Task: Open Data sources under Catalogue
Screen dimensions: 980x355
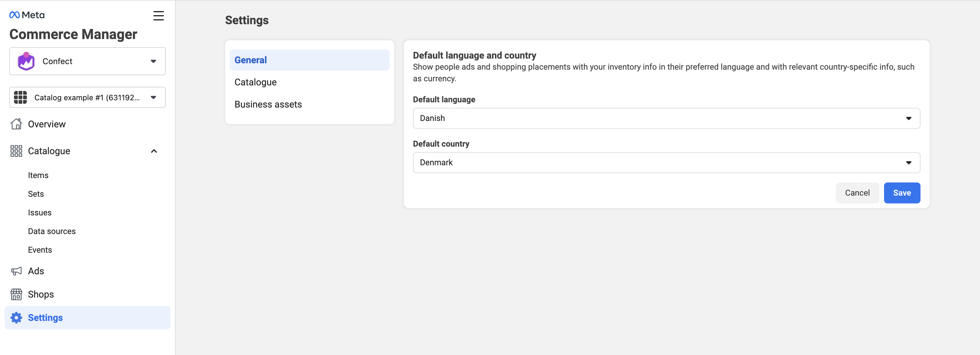Action: pyautogui.click(x=52, y=231)
